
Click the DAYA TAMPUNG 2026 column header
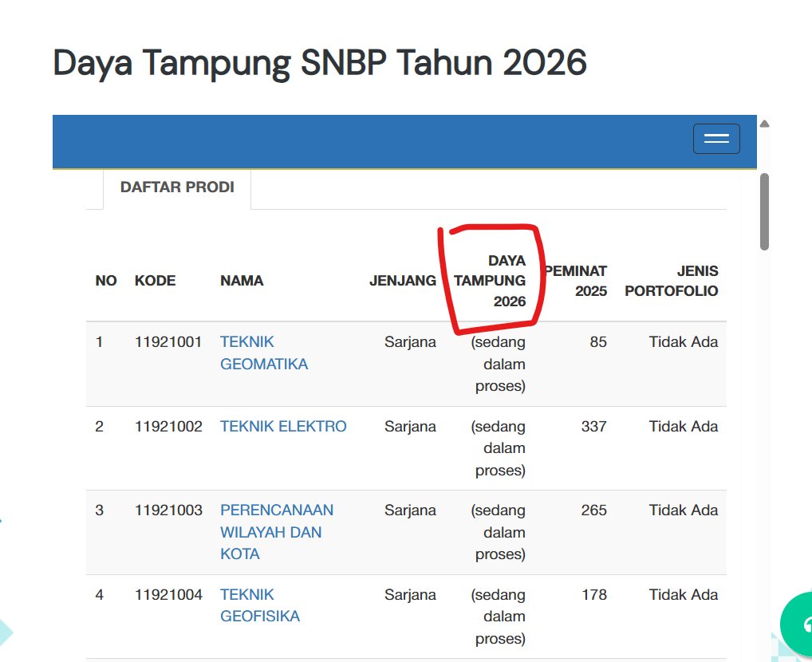pyautogui.click(x=490, y=281)
